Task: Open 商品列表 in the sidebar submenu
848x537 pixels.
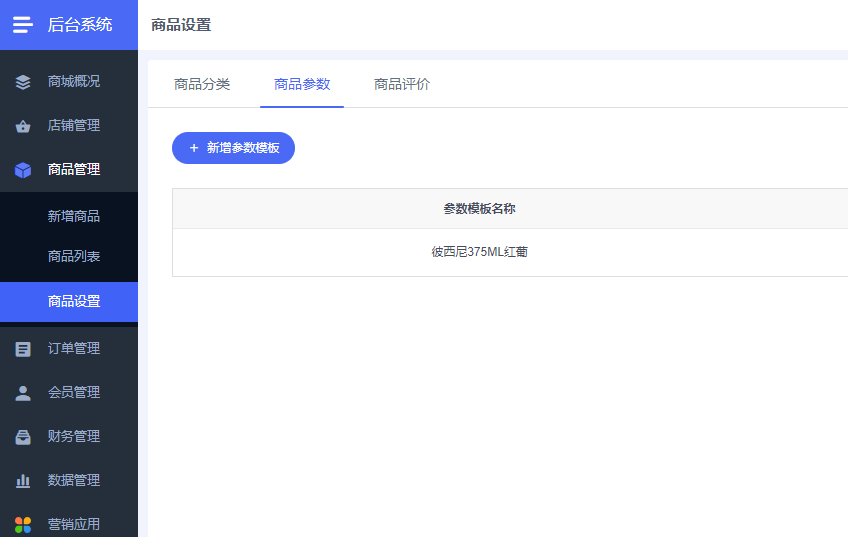Action: (x=74, y=256)
